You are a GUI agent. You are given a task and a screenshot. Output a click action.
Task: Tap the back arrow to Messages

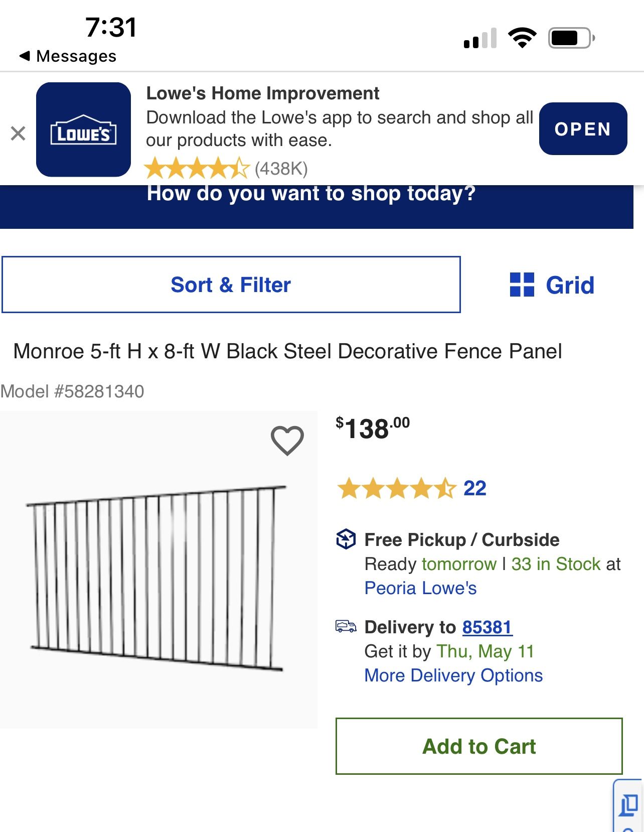click(25, 56)
